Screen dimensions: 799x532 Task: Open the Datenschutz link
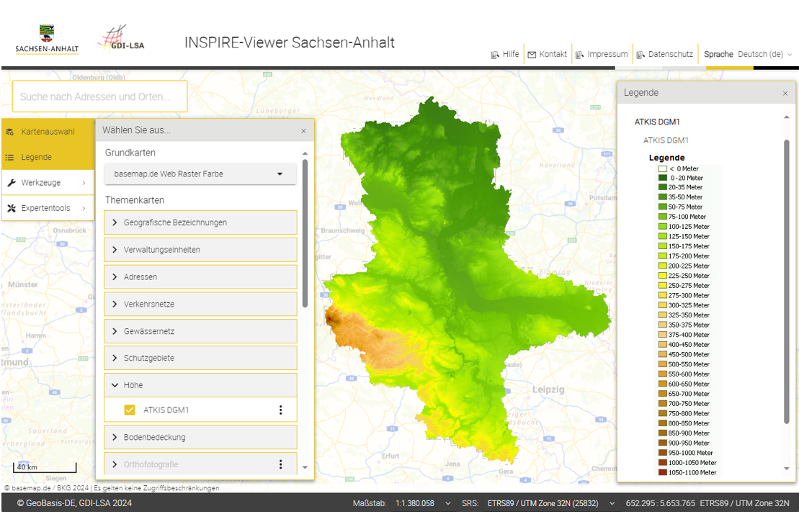[x=670, y=55]
